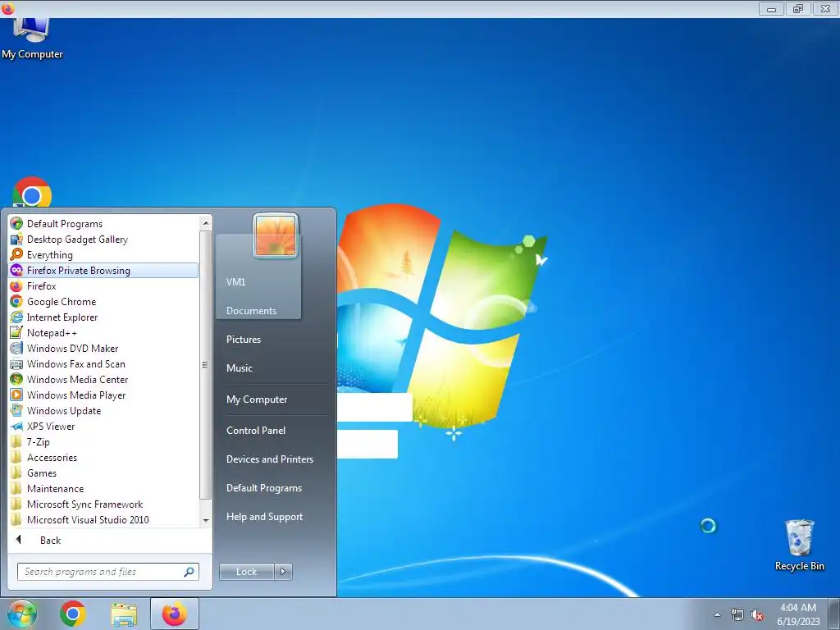This screenshot has width=840, height=630.
Task: Open Windows Media Player icon
Action: pos(16,395)
